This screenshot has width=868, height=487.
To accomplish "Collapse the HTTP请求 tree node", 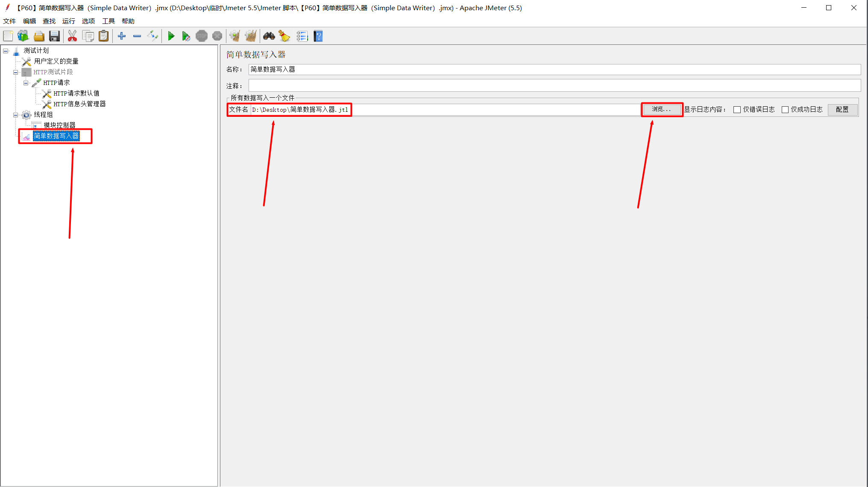I will 26,83.
